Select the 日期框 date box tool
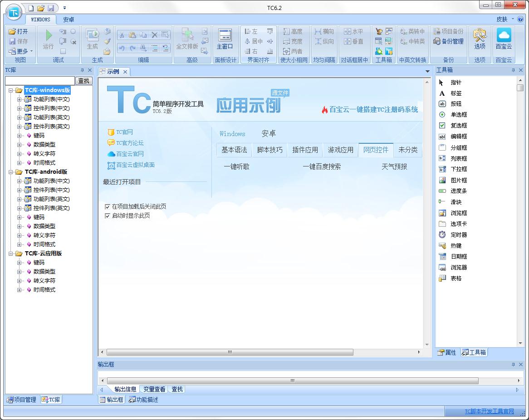Image resolution: width=529 pixels, height=420 pixels. pos(442,257)
